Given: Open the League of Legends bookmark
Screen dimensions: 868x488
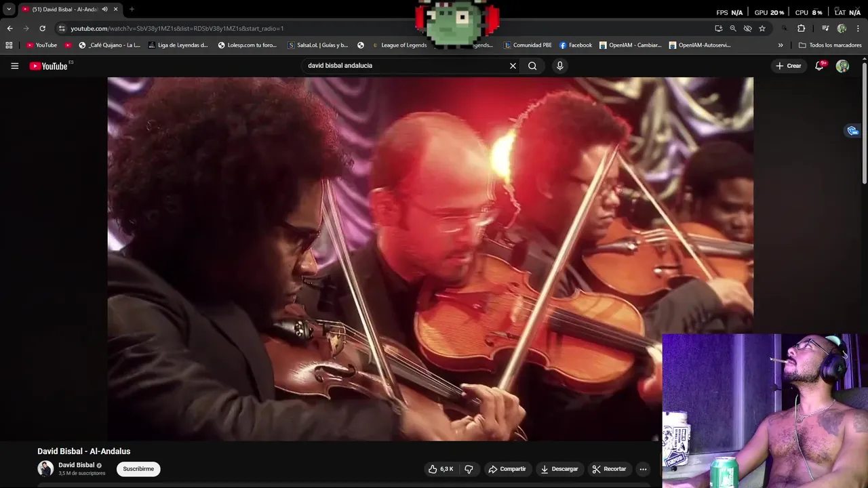Looking at the screenshot, I should (x=399, y=45).
